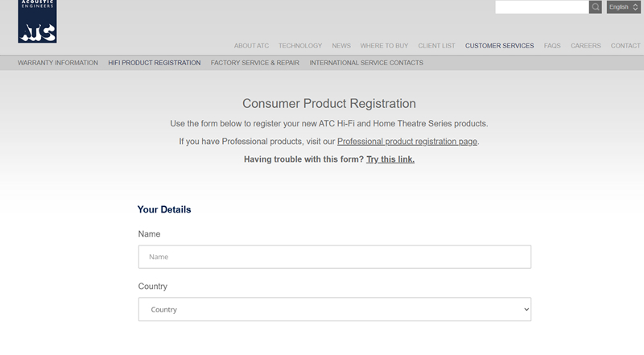Viewport: 644px width, 355px height.
Task: Expand the Country dropdown list
Action: pos(334,309)
